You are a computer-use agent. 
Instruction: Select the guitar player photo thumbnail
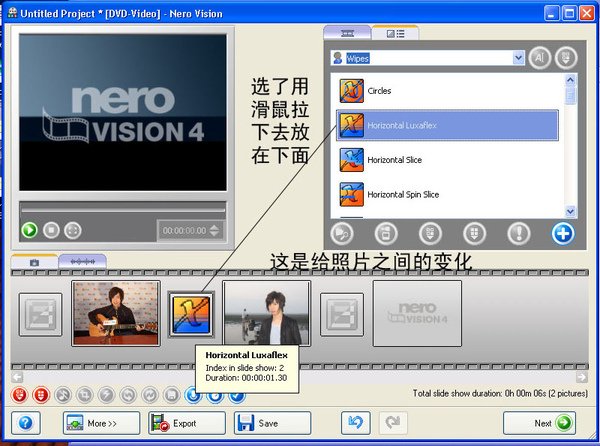click(116, 313)
